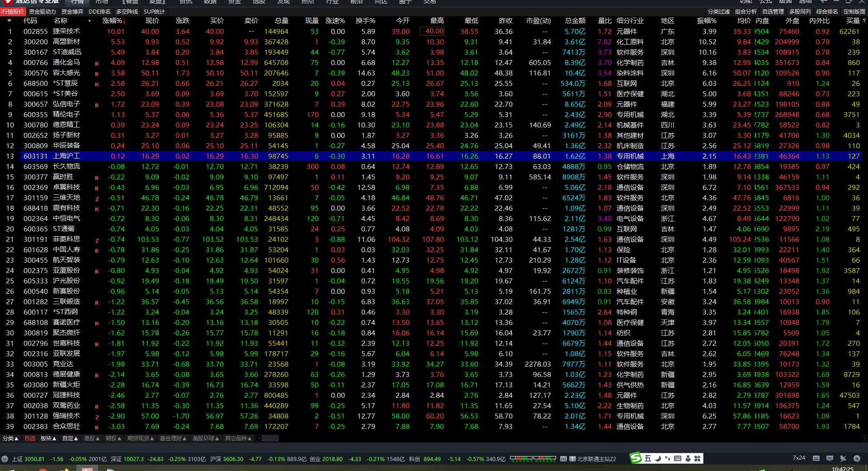Click the lightning bolt quick-trade icon
The image size is (868, 471).
857,458
